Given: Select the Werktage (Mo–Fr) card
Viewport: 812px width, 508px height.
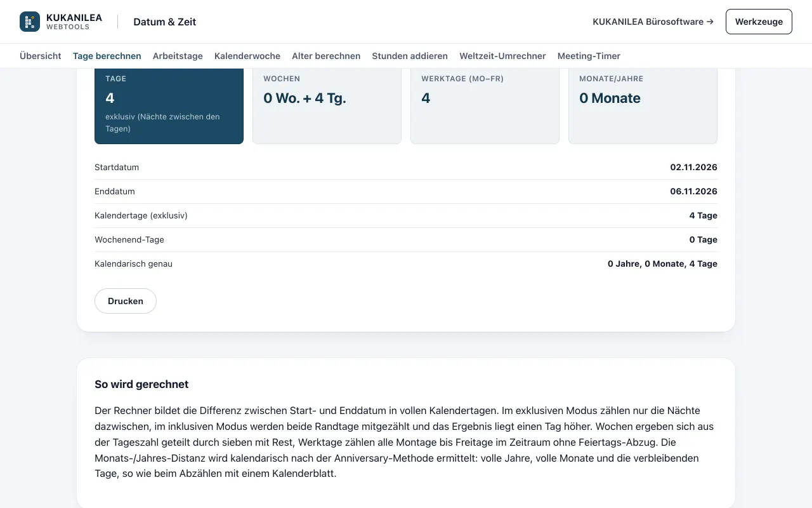Looking at the screenshot, I should [485, 105].
